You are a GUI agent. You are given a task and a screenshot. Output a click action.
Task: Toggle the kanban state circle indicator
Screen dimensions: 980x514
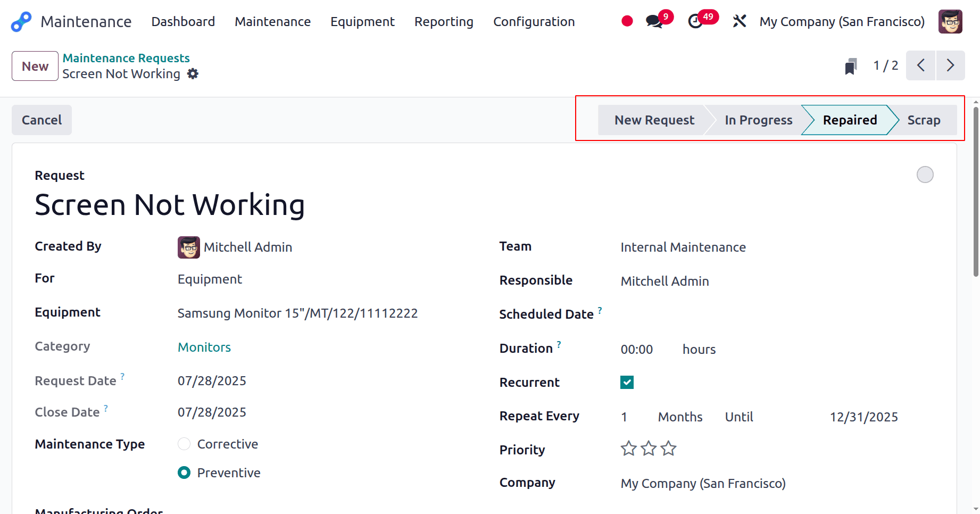925,175
